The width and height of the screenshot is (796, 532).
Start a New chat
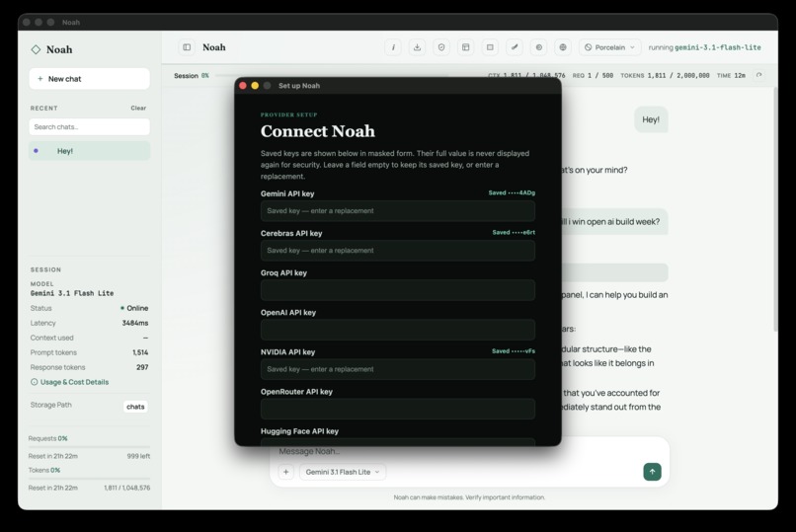(x=89, y=79)
